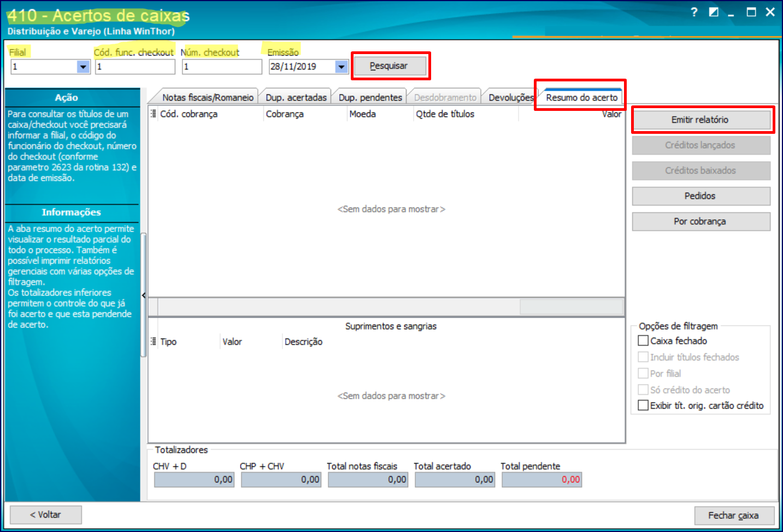Click the CHP + CHV total field
This screenshot has height=532, width=783.
(281, 480)
